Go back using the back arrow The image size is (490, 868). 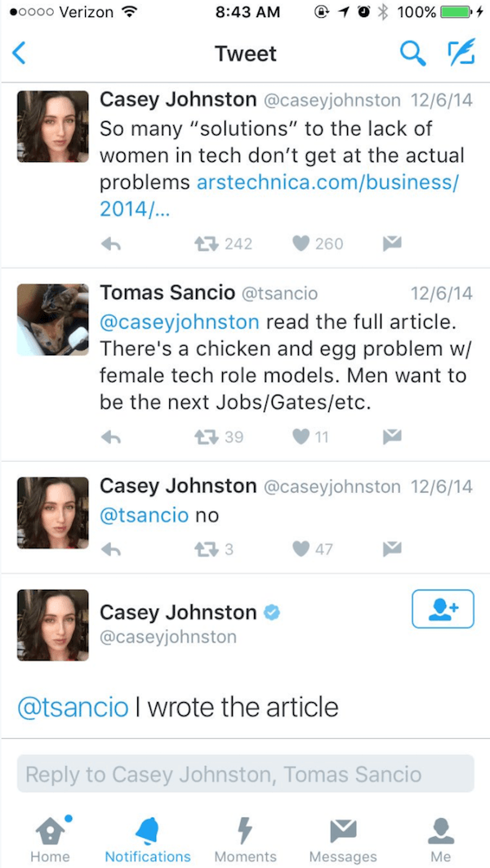click(x=20, y=54)
